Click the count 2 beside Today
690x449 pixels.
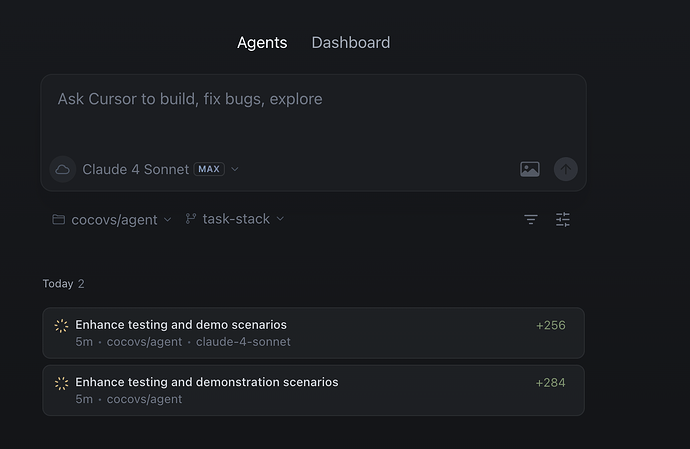[x=81, y=283]
